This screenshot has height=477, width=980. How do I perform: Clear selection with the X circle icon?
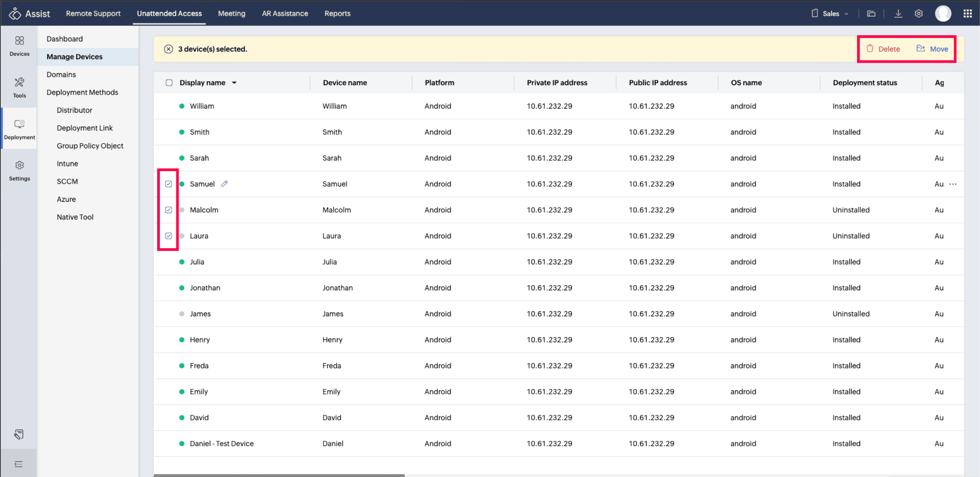[168, 49]
